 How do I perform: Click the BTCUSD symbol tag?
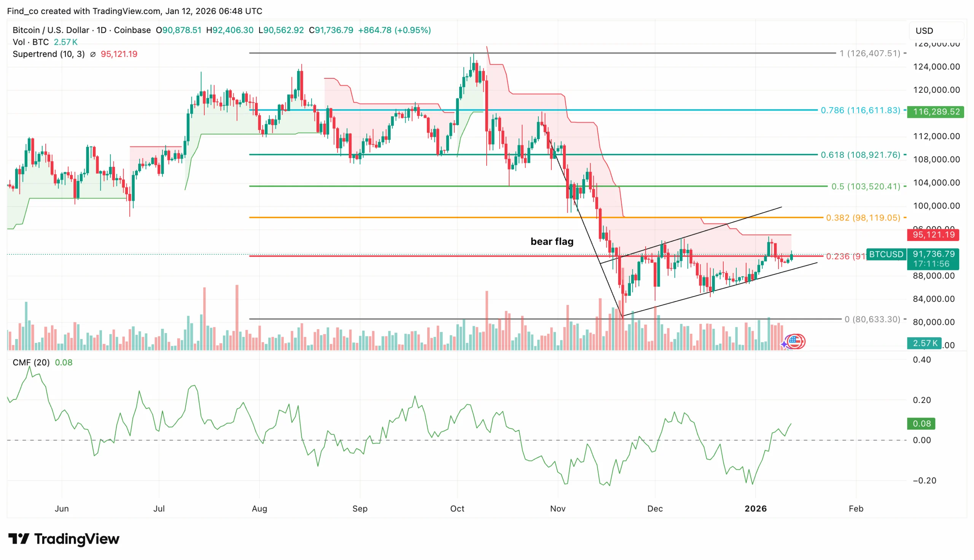(886, 254)
